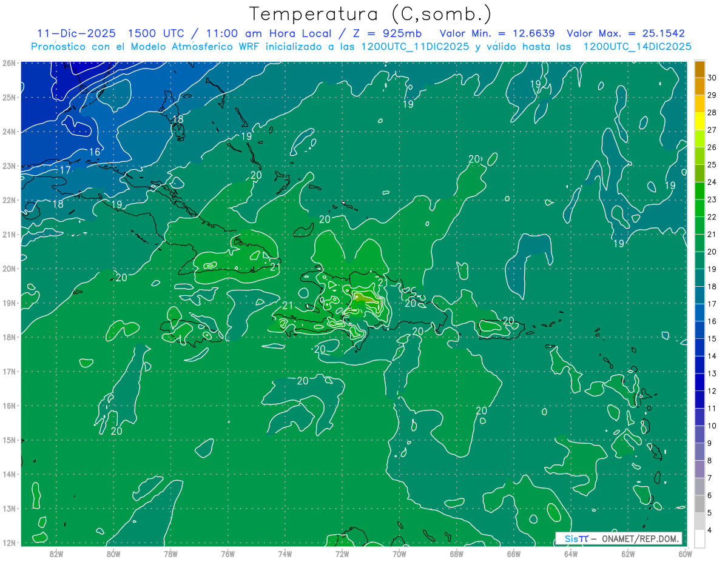Screen dimensions: 728x562
Task: Click the "17" contour label on the map
Action: [66, 170]
